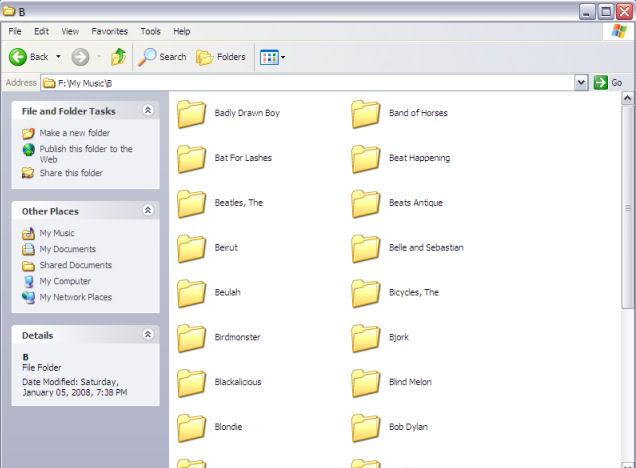Open the Favorites menu

[x=110, y=31]
